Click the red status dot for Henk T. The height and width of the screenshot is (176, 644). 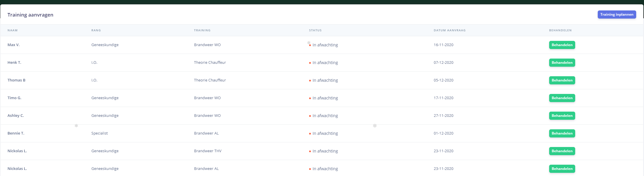(x=310, y=63)
